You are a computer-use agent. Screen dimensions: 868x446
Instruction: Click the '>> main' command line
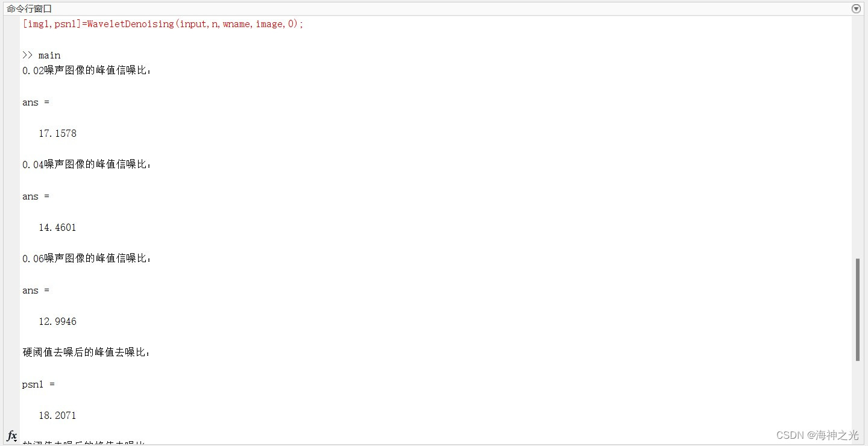42,55
